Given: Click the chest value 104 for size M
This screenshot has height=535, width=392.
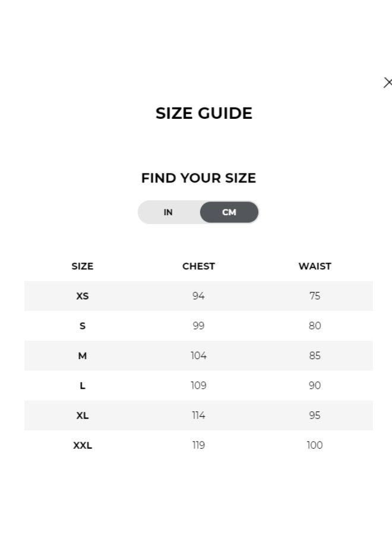Looking at the screenshot, I should click(x=198, y=355).
